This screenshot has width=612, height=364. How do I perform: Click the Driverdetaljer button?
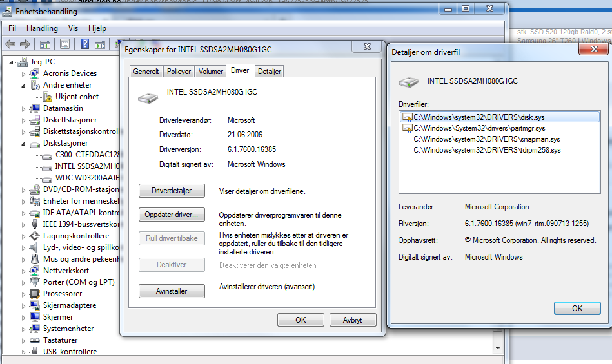click(172, 191)
